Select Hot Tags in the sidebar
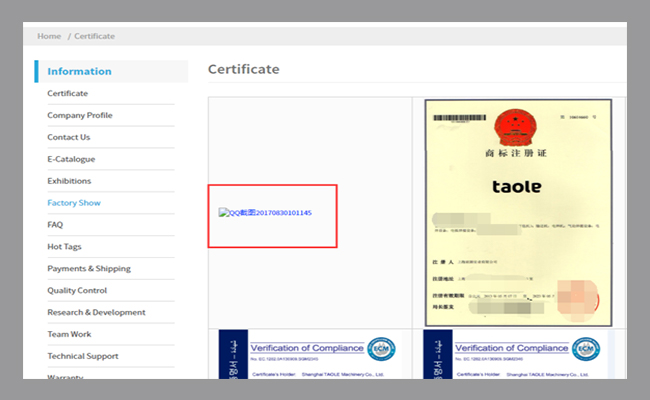This screenshot has height=400, width=650. [66, 247]
